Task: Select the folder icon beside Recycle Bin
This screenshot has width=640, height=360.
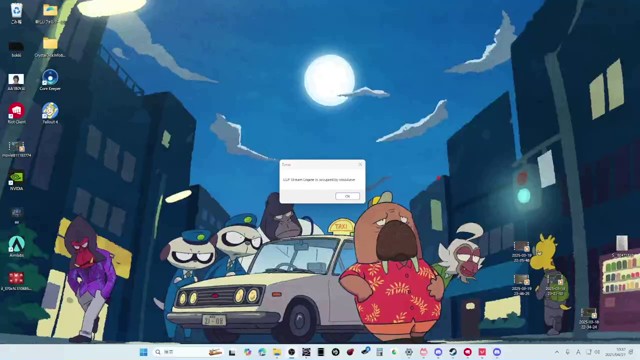Action: point(50,13)
